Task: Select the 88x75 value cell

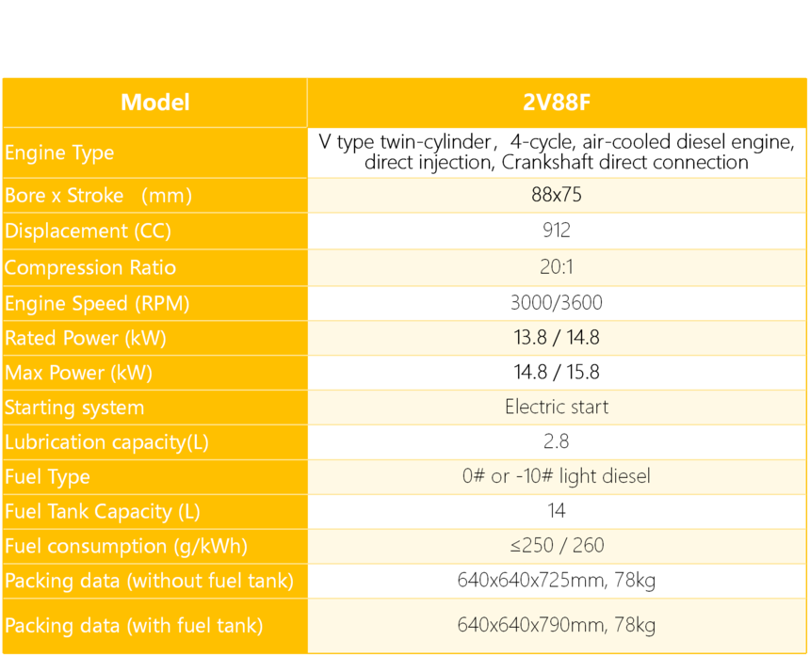Action: pyautogui.click(x=556, y=196)
